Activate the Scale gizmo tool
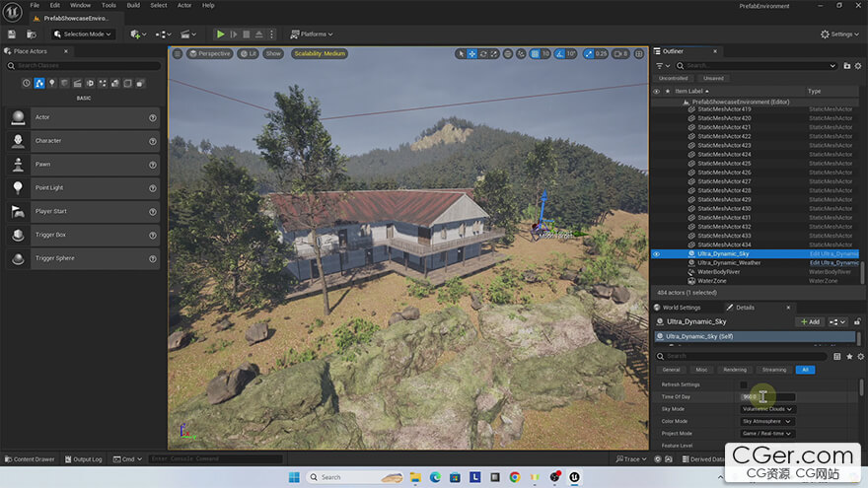The height and width of the screenshot is (488, 868). (x=494, y=53)
